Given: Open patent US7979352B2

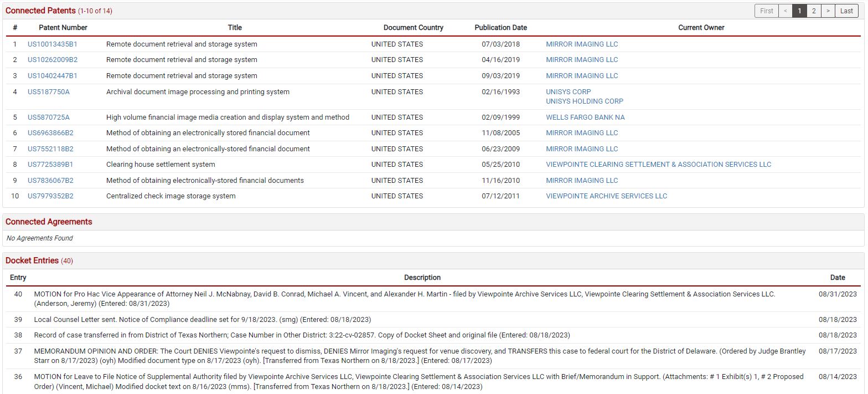Looking at the screenshot, I should click(50, 196).
